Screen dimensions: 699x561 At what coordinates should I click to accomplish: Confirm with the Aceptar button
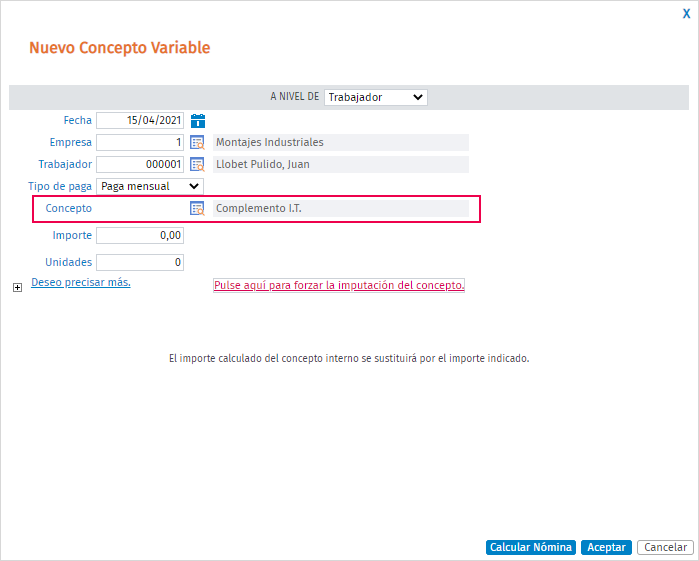[606, 547]
